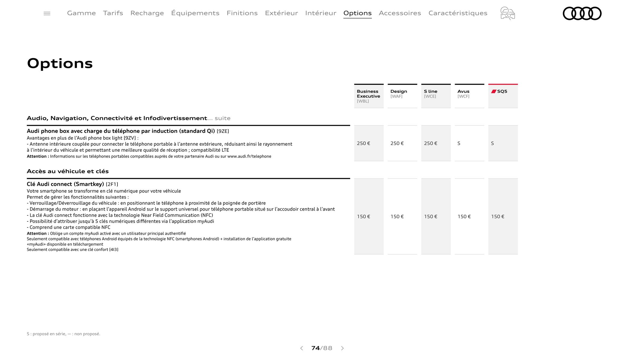Click 150 € in Design column
The width and height of the screenshot is (644, 362).
tap(397, 217)
